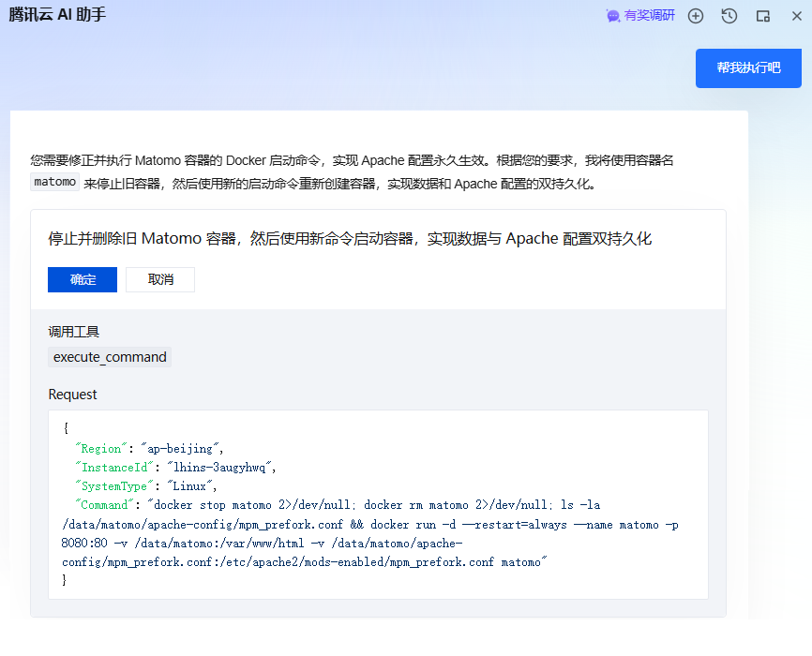Image resolution: width=812 pixels, height=656 pixels.
Task: Open the chat history clock icon
Action: [x=729, y=16]
